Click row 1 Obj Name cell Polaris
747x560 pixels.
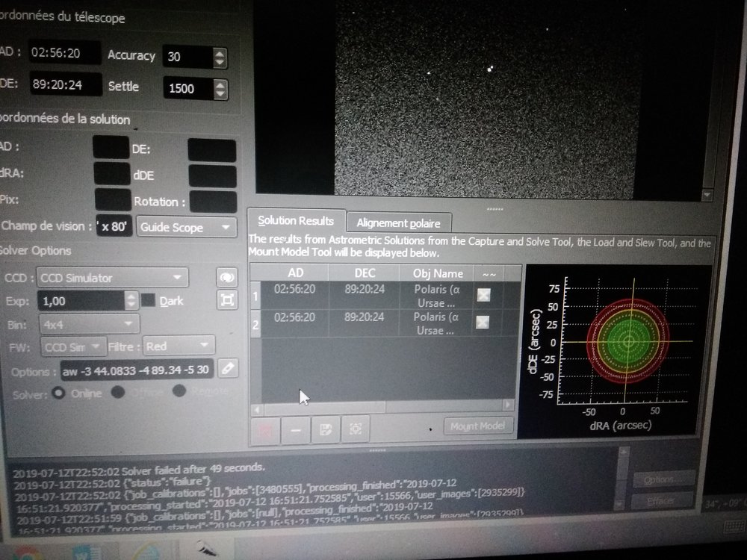[436, 296]
